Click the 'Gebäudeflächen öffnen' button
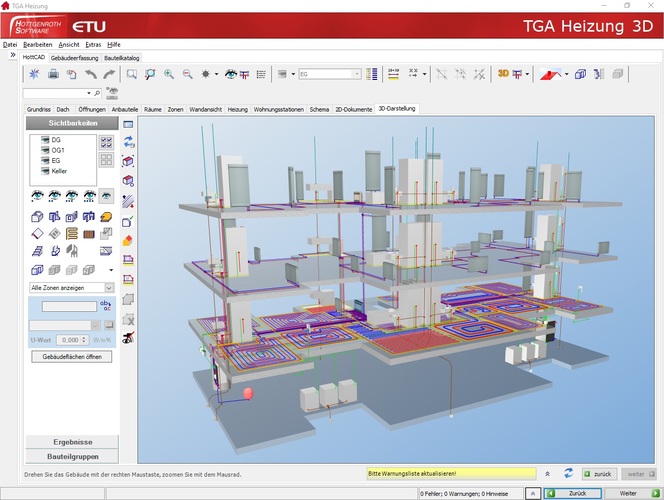 pos(71,357)
